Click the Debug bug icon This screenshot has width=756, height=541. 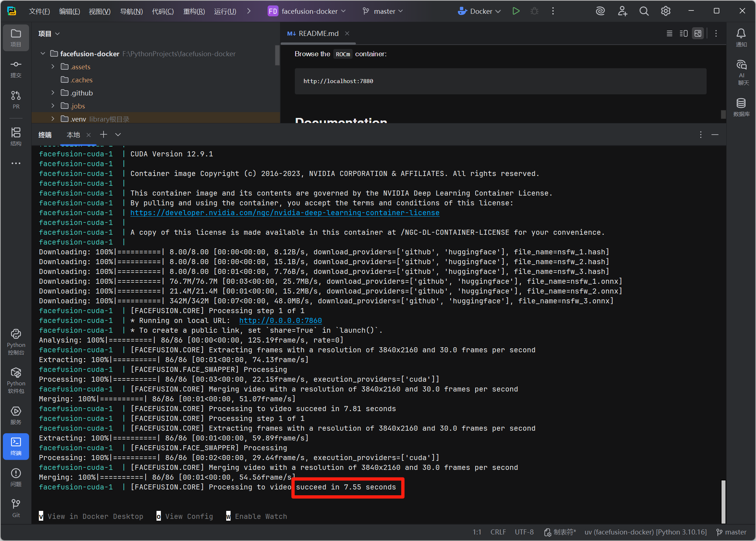535,11
